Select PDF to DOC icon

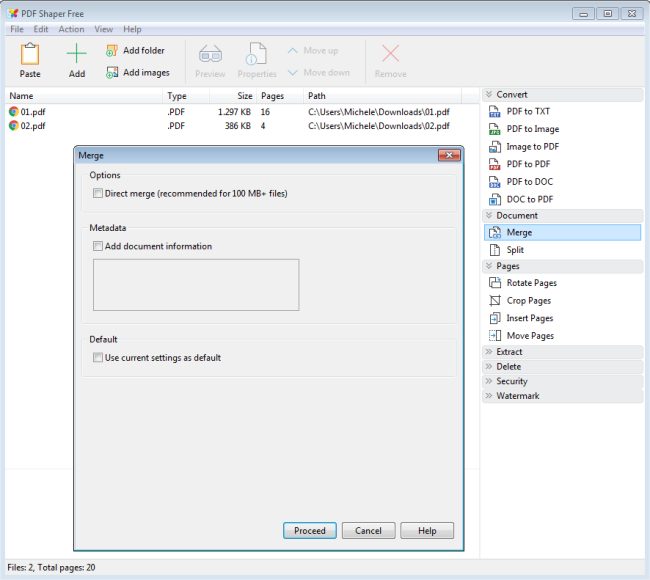pyautogui.click(x=495, y=182)
